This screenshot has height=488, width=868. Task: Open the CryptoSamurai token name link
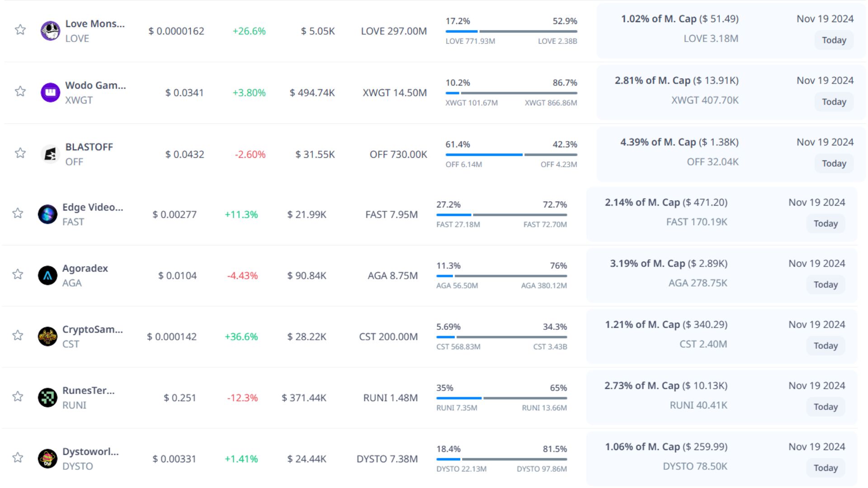[92, 329]
